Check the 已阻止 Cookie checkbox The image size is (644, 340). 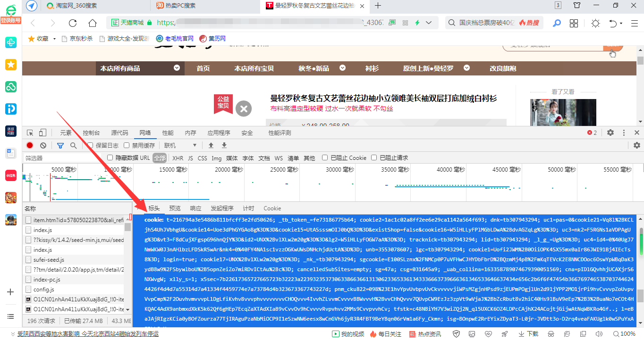[x=325, y=158]
